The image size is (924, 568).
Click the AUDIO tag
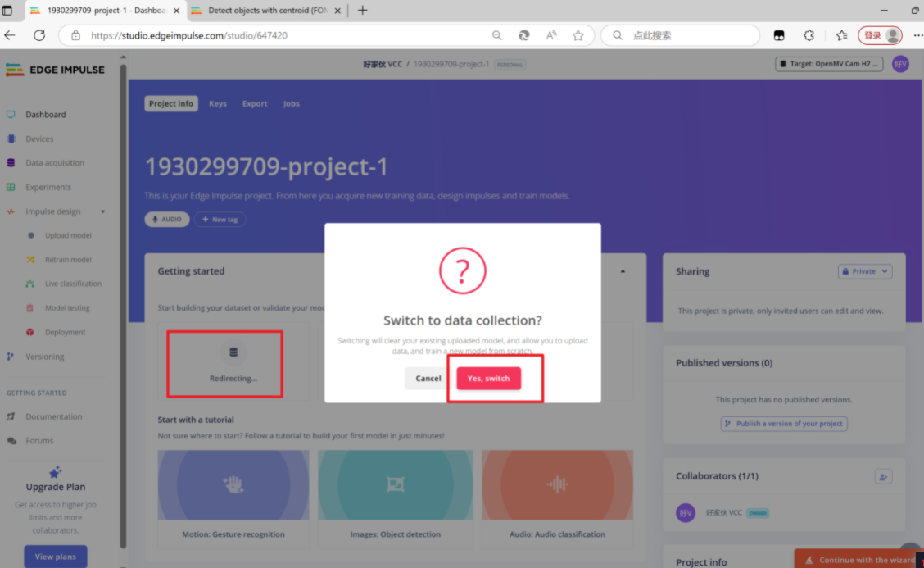tap(167, 220)
